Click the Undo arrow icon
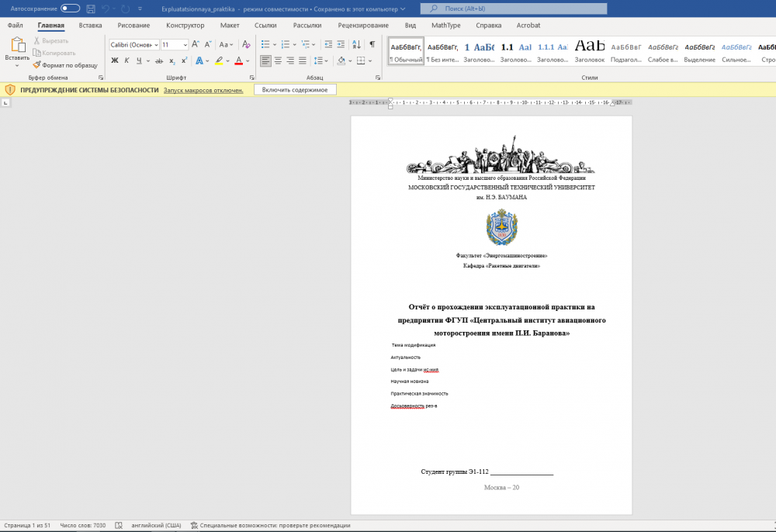776x532 pixels. coord(105,9)
